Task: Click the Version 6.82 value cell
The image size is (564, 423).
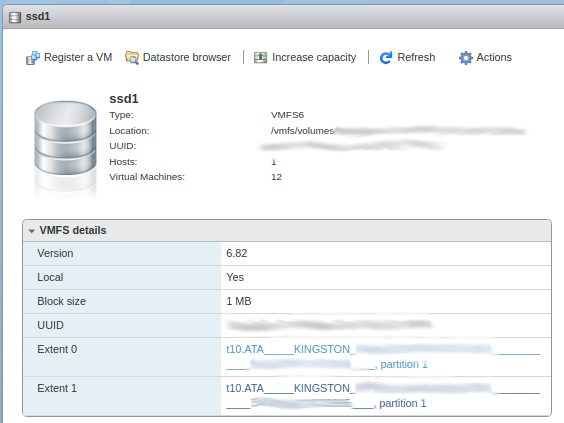Action: click(x=386, y=254)
